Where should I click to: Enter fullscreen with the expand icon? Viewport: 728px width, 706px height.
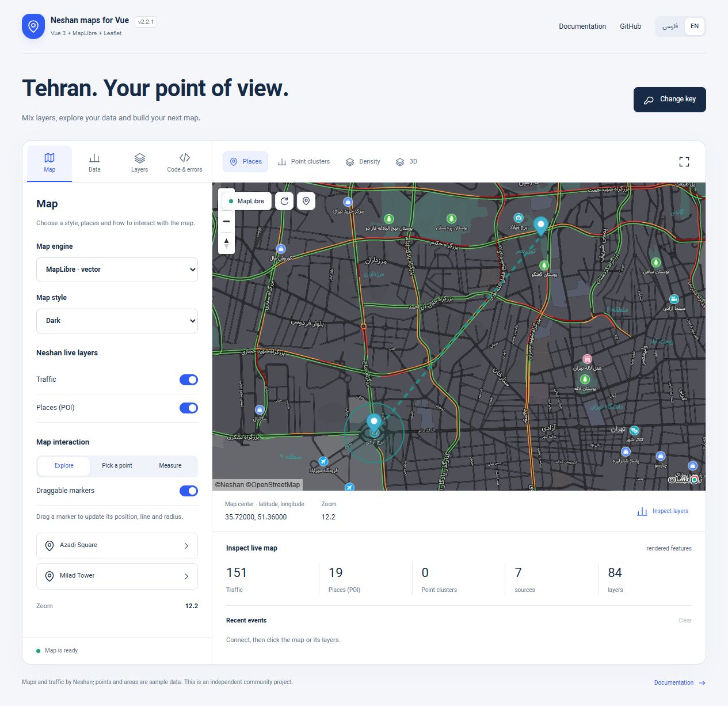click(684, 162)
